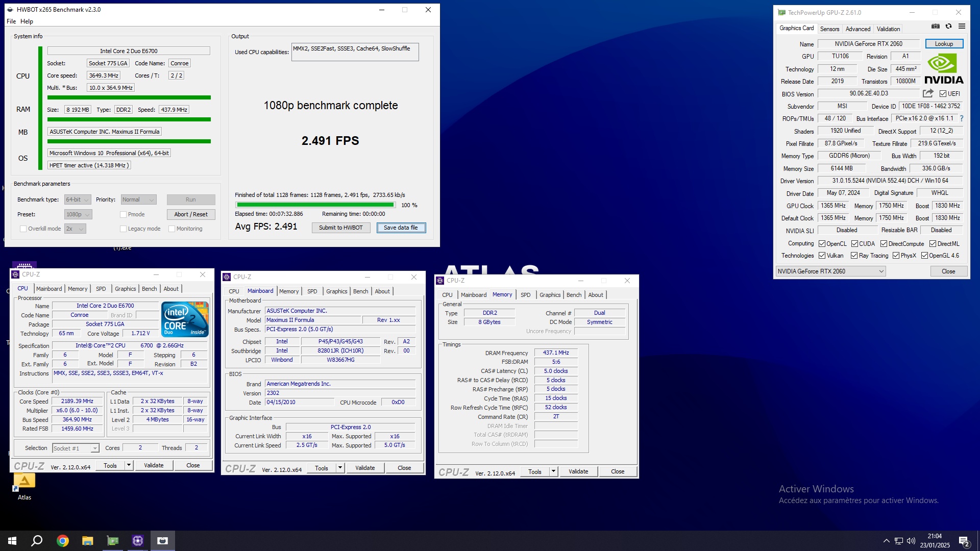Click the HWBOT x265 title bar icon
This screenshot has height=551, width=980.
[x=10, y=10]
